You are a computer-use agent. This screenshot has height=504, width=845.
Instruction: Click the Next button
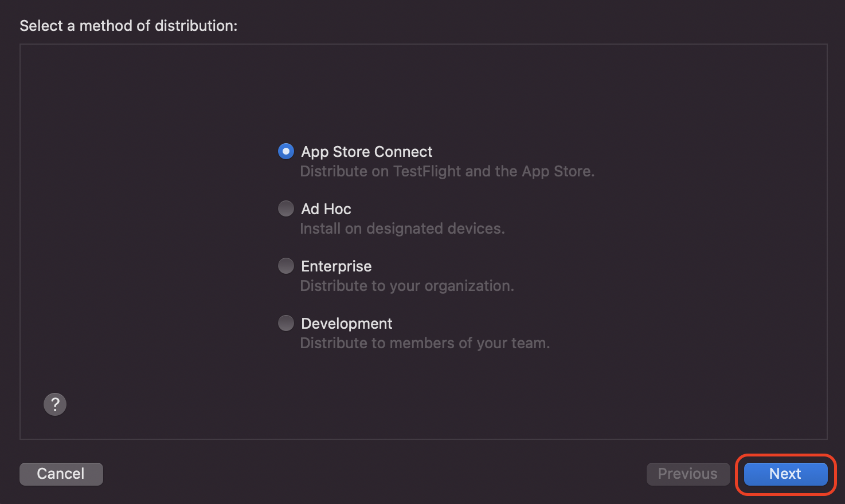(785, 474)
